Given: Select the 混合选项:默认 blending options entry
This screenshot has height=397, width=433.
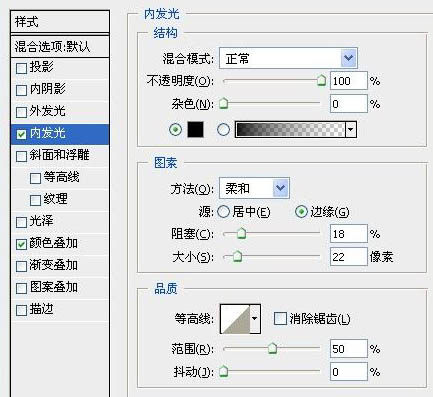Looking at the screenshot, I should tap(60, 46).
